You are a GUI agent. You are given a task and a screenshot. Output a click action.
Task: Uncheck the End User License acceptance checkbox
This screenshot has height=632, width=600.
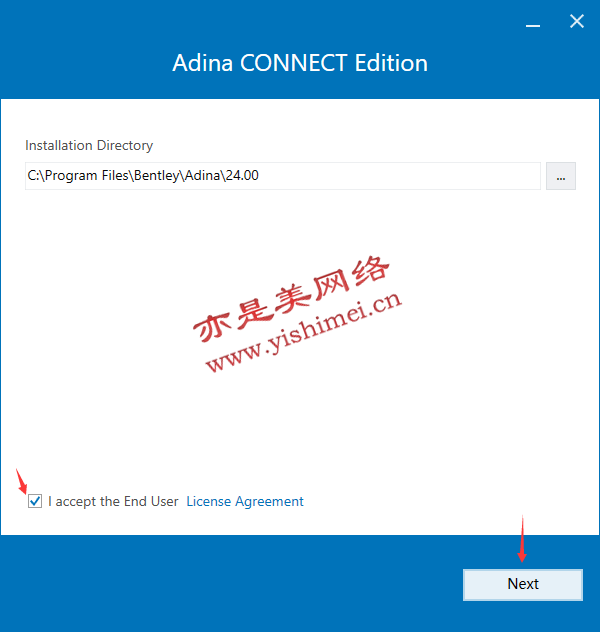[35, 501]
